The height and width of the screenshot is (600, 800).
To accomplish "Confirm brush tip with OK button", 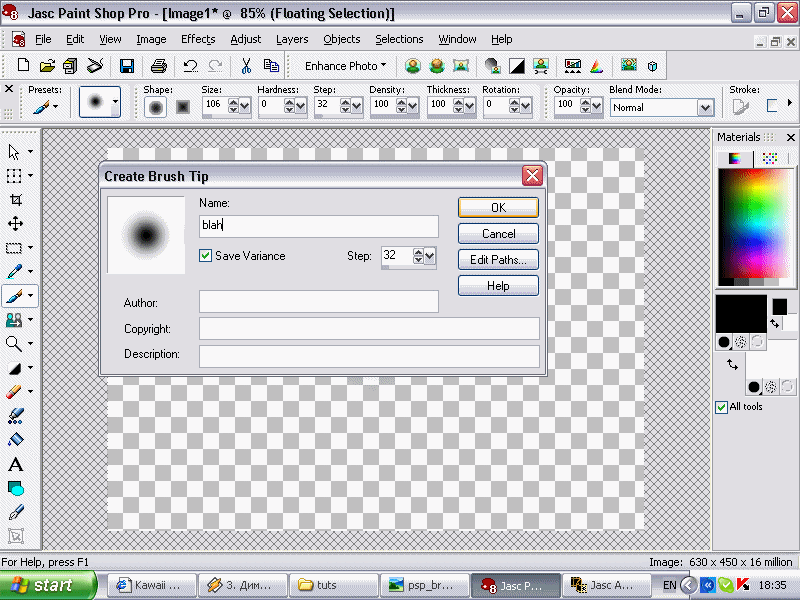I will [498, 208].
